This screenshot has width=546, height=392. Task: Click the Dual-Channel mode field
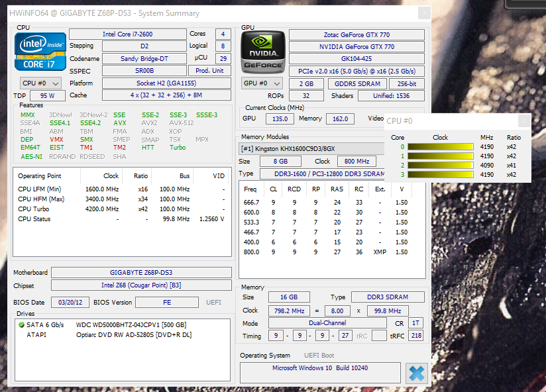coord(327,322)
